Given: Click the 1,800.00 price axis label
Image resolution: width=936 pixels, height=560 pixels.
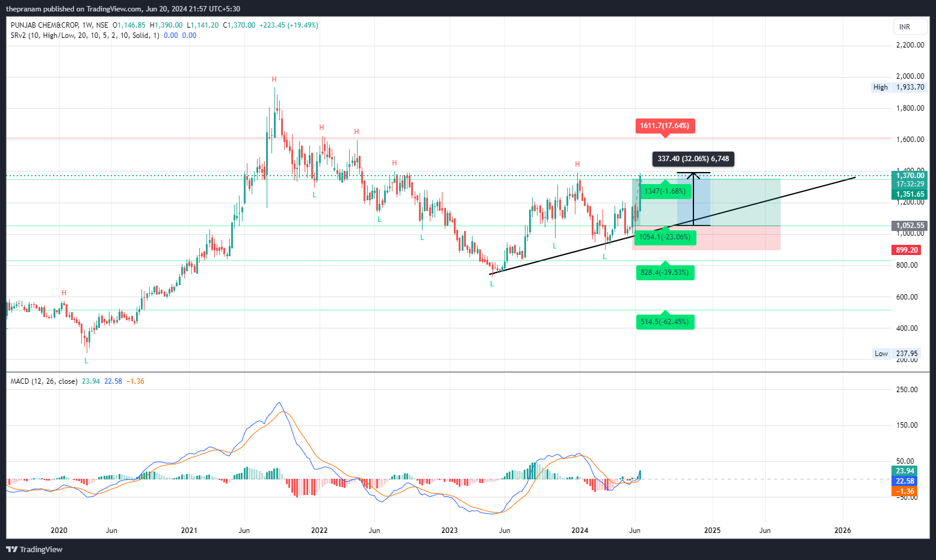Looking at the screenshot, I should (x=910, y=108).
